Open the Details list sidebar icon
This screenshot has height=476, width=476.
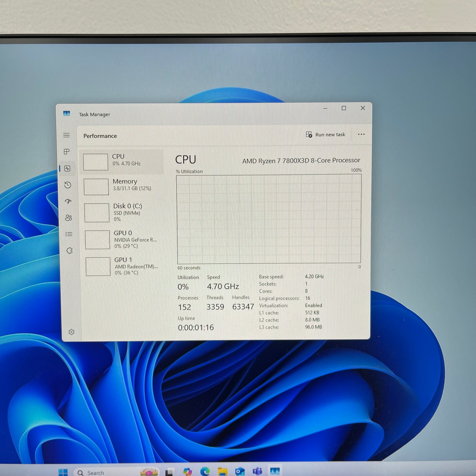click(x=69, y=234)
